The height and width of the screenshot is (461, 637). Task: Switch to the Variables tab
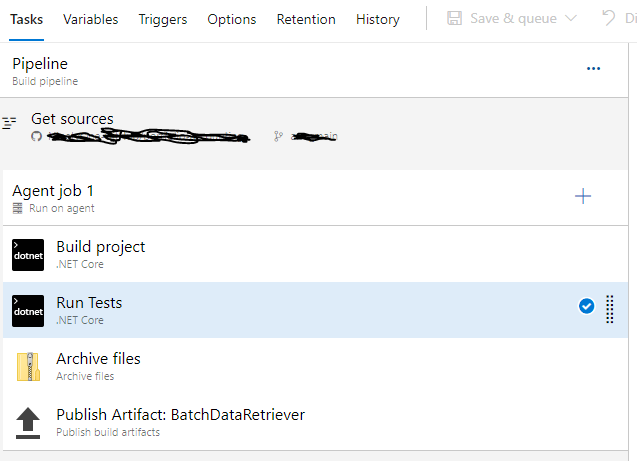90,19
